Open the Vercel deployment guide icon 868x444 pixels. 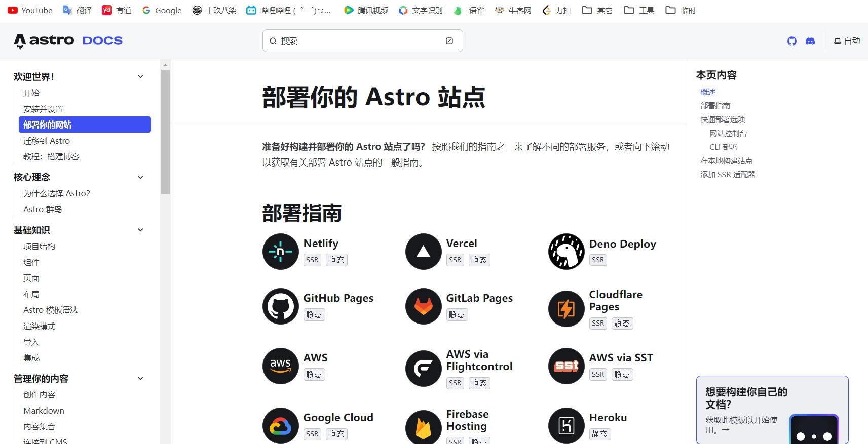point(423,252)
